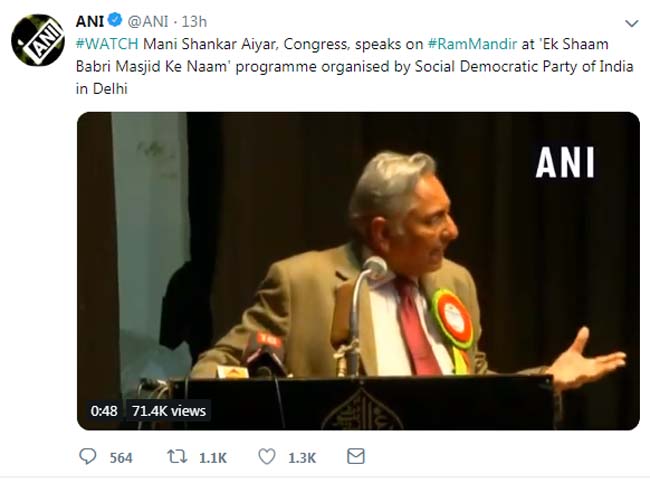650x479 pixels.
Task: Open the #WATCH hashtag
Action: [107, 45]
